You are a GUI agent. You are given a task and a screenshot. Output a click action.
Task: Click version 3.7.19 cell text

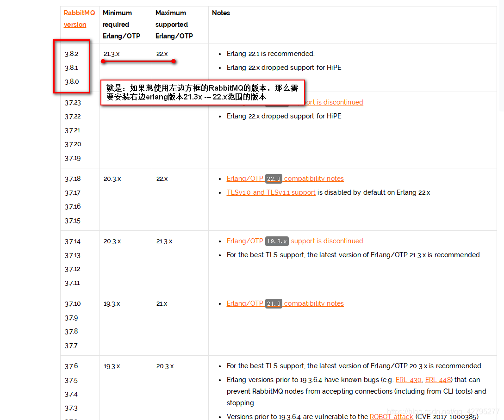[73, 158]
